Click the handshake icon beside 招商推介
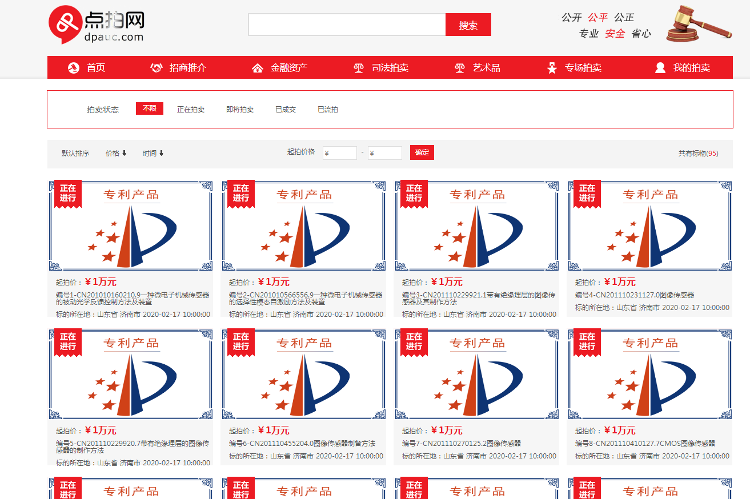Viewport: 750px width, 499px height. [156, 68]
